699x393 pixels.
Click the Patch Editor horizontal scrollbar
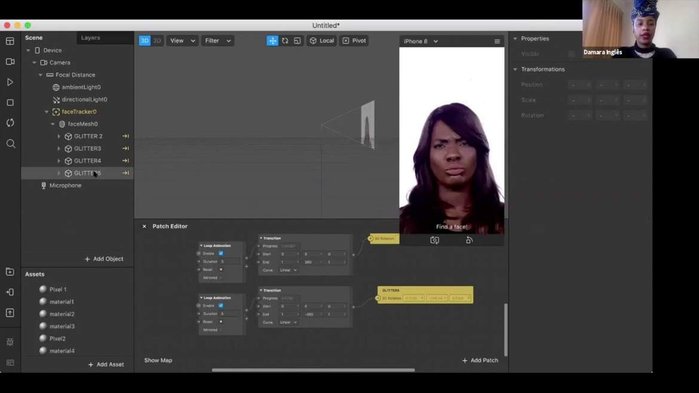[x=313, y=369]
